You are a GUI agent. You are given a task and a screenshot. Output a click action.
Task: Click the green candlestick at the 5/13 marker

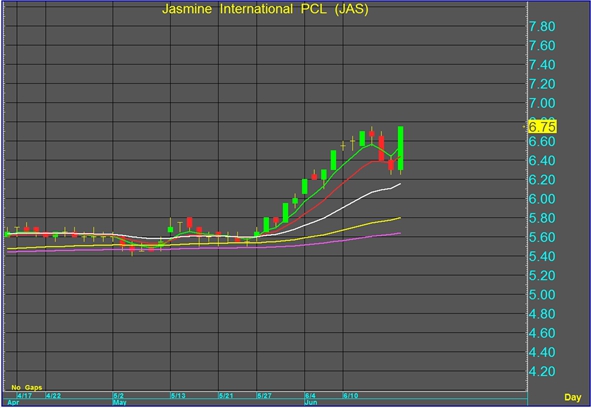click(170, 229)
